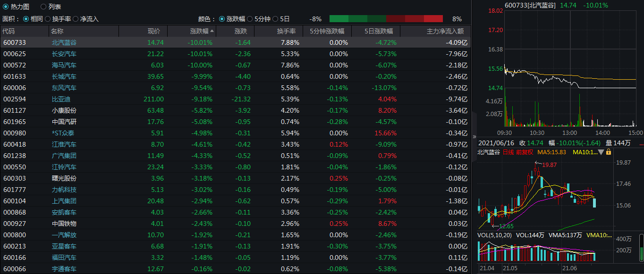Screen dimensions: 644x274
Task: Sort by 5日涨跌幅 column header
Action: (x=376, y=31)
